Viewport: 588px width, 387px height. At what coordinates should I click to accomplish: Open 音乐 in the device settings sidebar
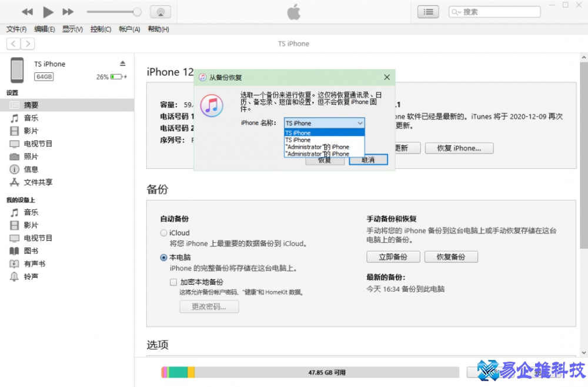(31, 118)
